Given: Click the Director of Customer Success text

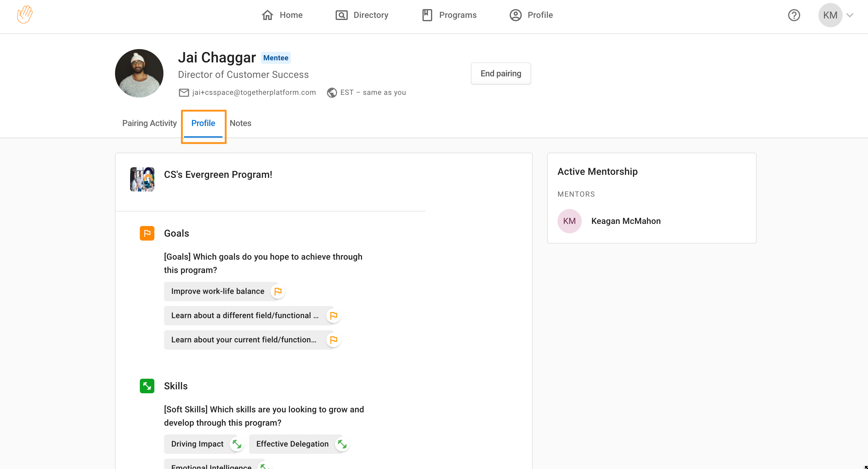Looking at the screenshot, I should (243, 75).
